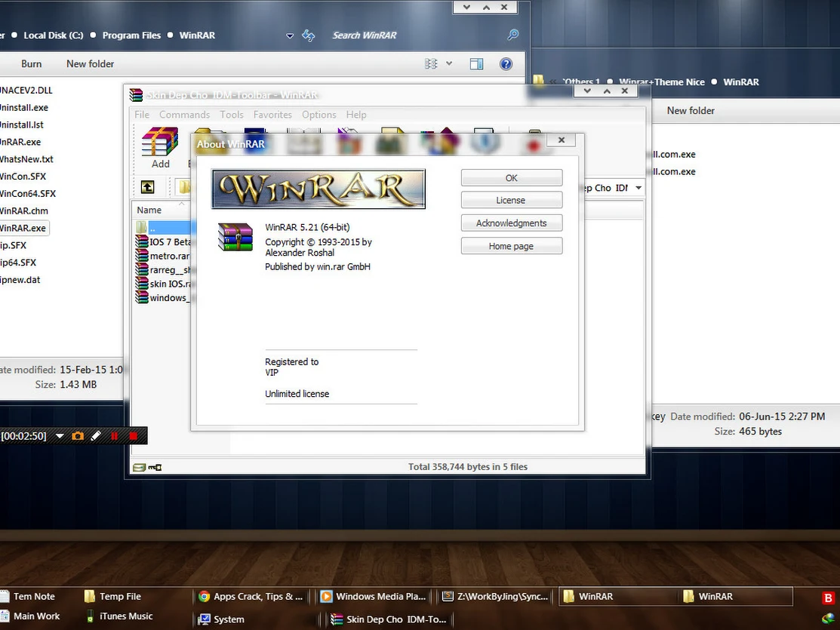Expand the view options dropdown arrow
The height and width of the screenshot is (630, 840).
click(x=449, y=63)
